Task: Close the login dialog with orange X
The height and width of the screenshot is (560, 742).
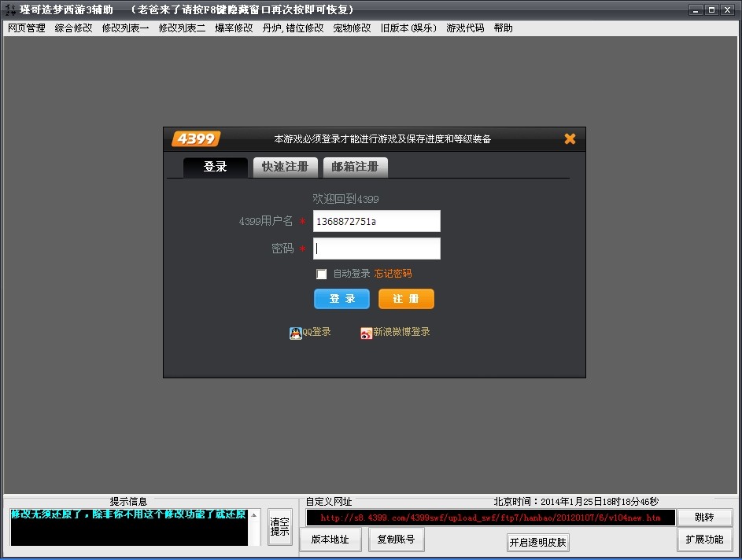Action: click(570, 139)
